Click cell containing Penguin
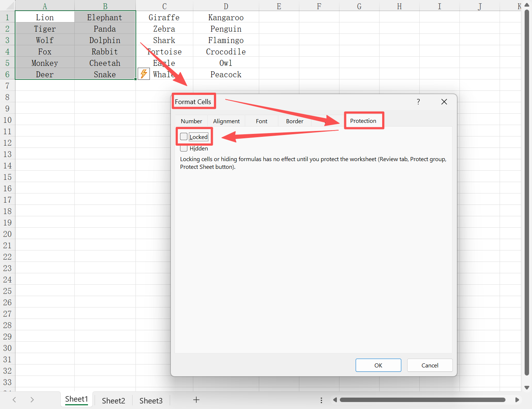The image size is (532, 409). click(226, 29)
